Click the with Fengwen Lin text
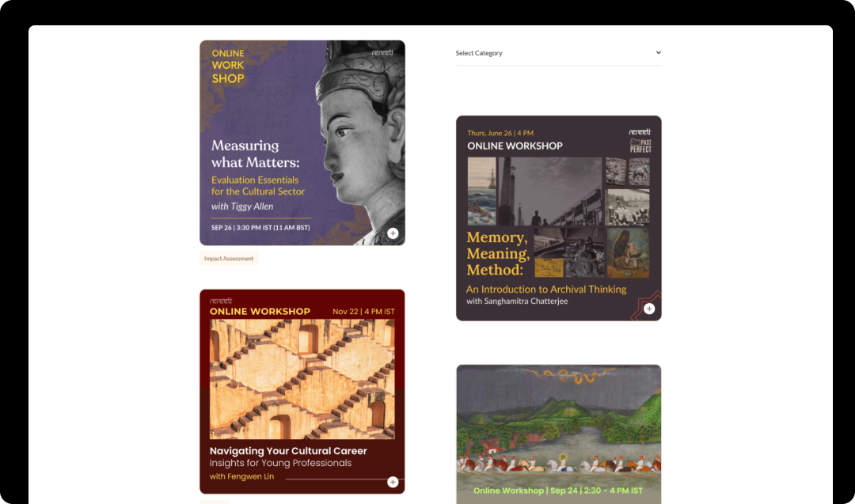 (241, 476)
